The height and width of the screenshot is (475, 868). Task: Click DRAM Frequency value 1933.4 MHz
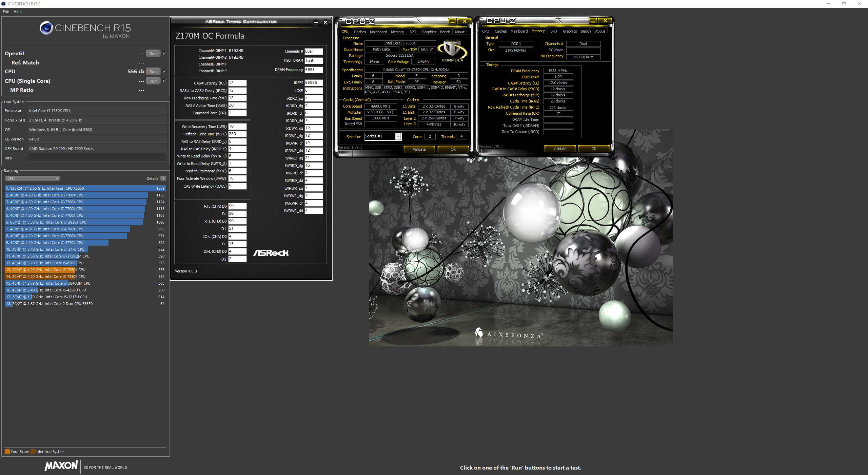[558, 71]
